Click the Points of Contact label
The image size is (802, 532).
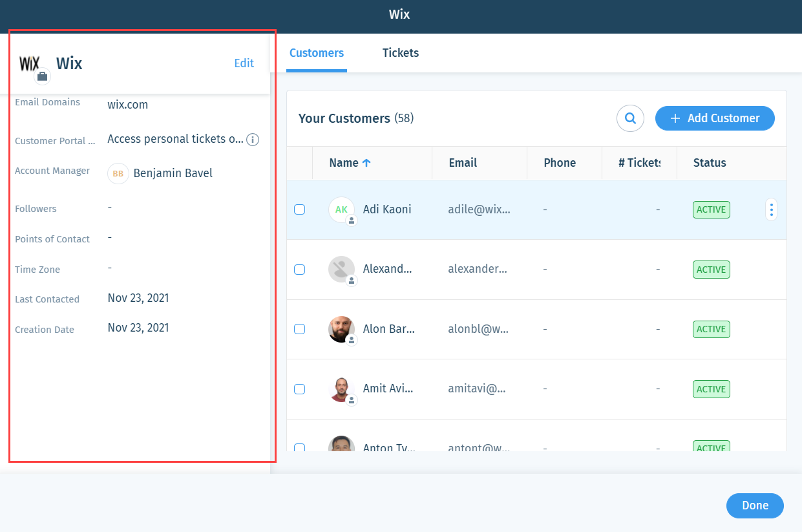pos(52,239)
